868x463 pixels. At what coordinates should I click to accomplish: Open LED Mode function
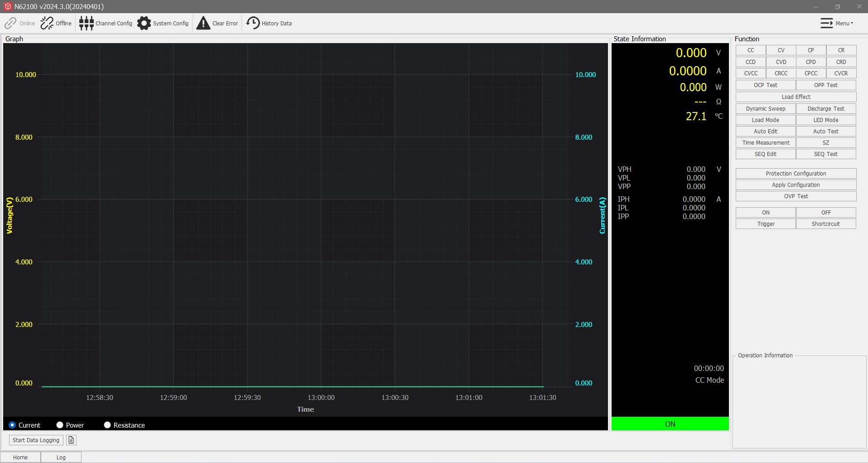[x=826, y=120]
